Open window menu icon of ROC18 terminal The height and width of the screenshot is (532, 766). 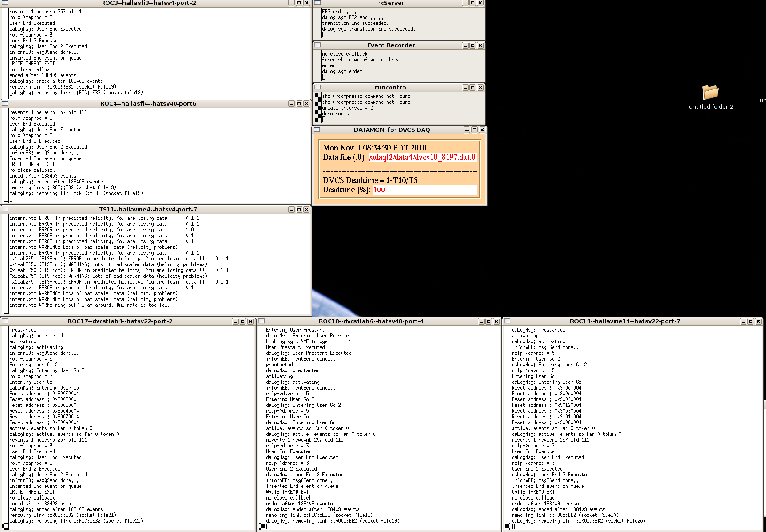coord(261,321)
